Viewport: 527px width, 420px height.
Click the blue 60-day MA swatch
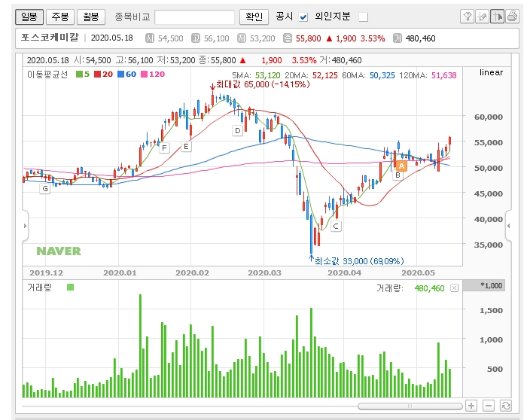coord(121,75)
